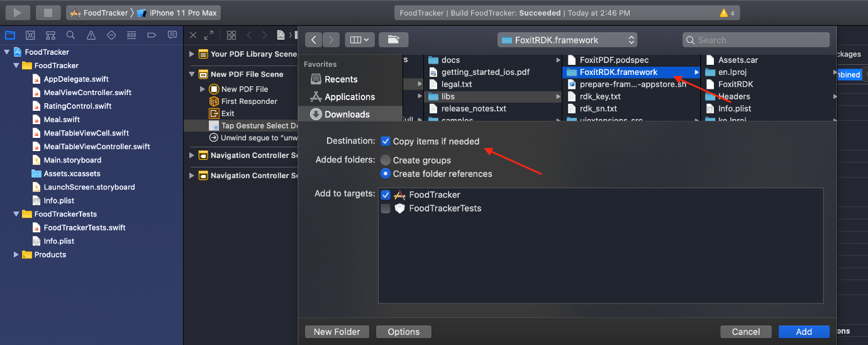Collapse the FoodTracker group folder
The height and width of the screenshot is (345, 868).
tap(16, 65)
